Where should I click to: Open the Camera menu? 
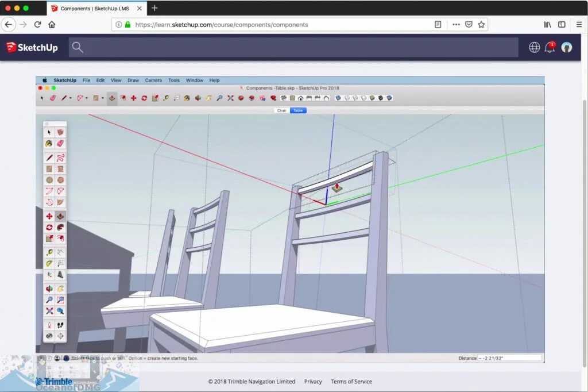pyautogui.click(x=153, y=80)
